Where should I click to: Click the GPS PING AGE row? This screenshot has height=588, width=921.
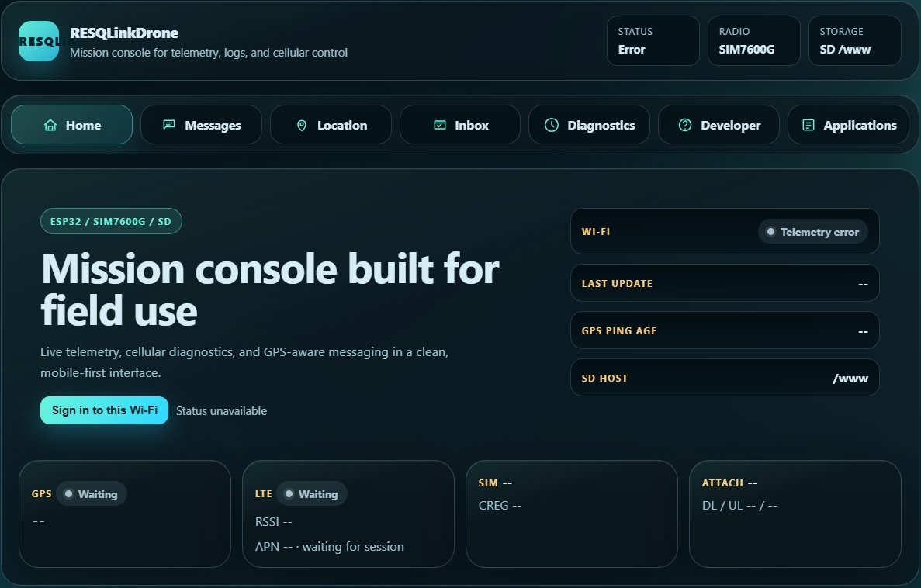pos(725,330)
